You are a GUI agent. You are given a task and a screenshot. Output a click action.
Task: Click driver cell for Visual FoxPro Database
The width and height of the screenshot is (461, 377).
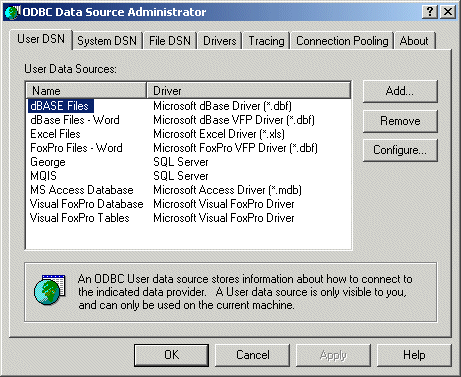click(x=224, y=204)
